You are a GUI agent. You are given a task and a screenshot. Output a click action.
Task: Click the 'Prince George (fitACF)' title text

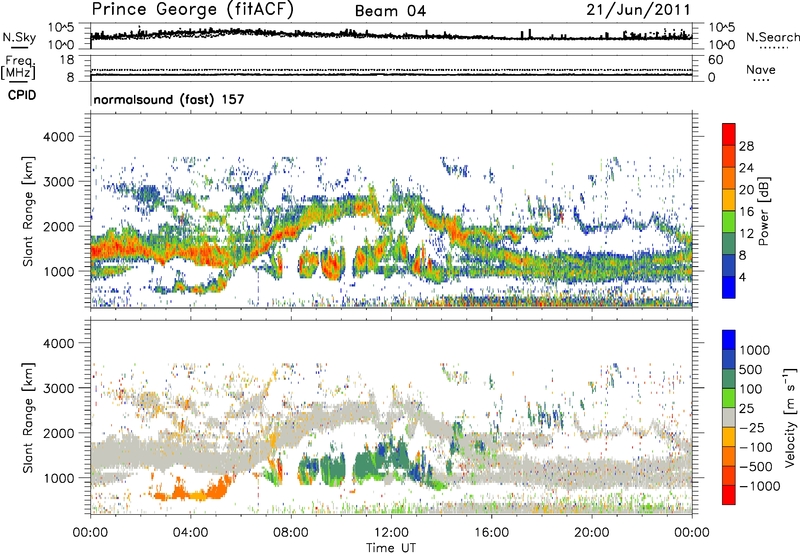(x=192, y=10)
